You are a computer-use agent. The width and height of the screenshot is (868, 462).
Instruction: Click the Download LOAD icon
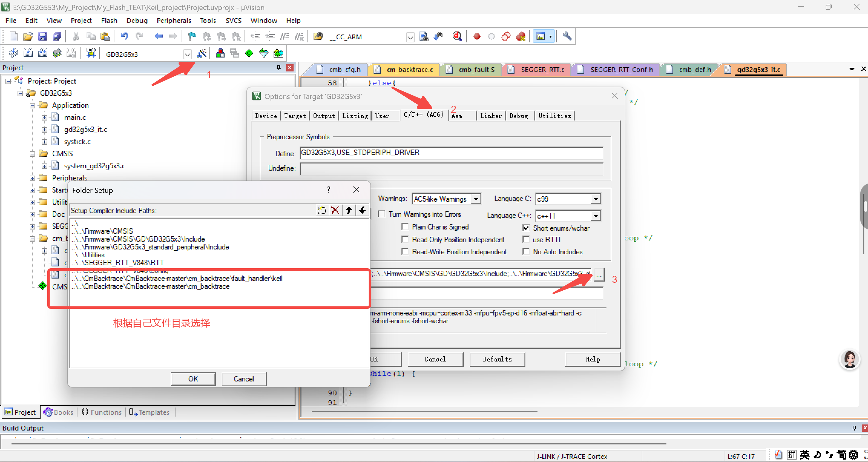pos(90,53)
